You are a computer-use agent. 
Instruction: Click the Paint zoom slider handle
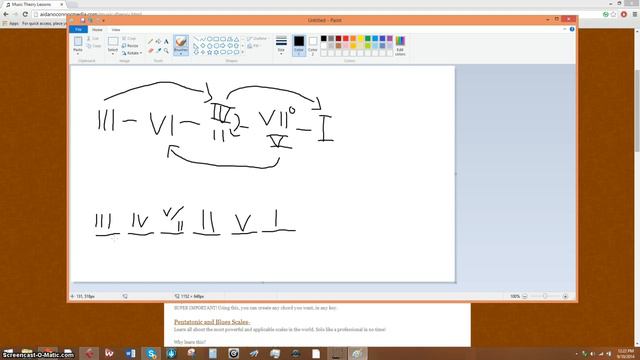coord(545,296)
